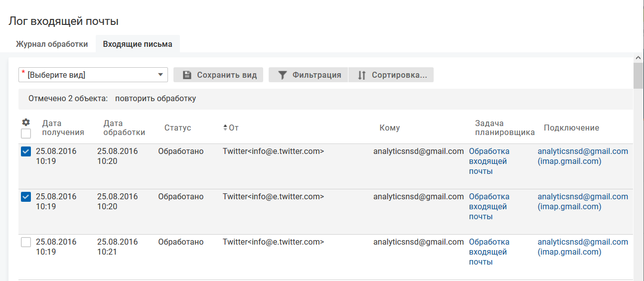Click the Статус column header
The image size is (644, 281).
coord(177,128)
